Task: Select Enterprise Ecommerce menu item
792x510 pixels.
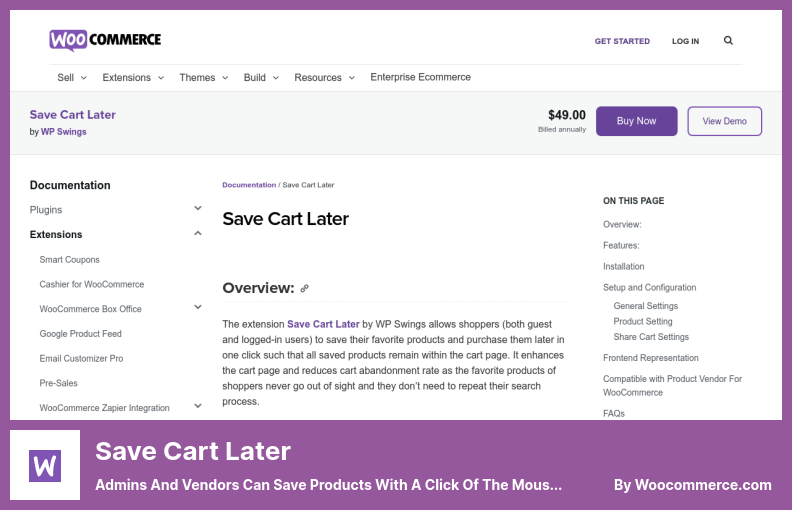Action: tap(420, 77)
